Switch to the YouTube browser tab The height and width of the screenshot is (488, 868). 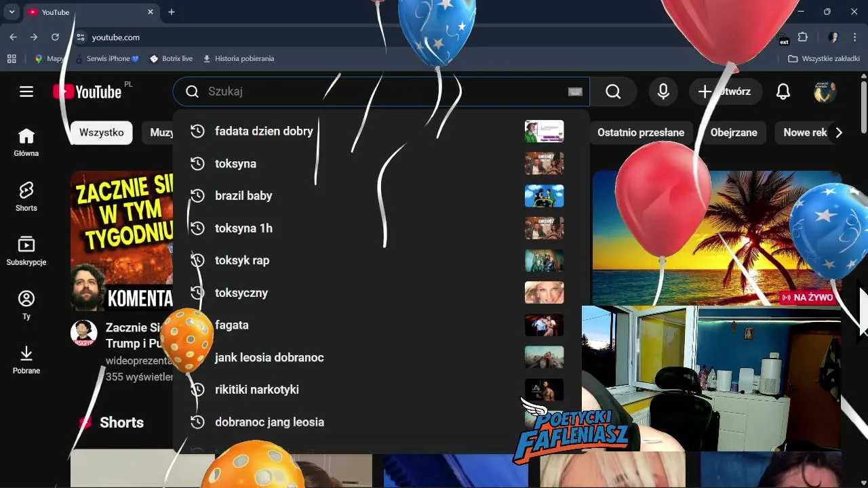(x=91, y=12)
